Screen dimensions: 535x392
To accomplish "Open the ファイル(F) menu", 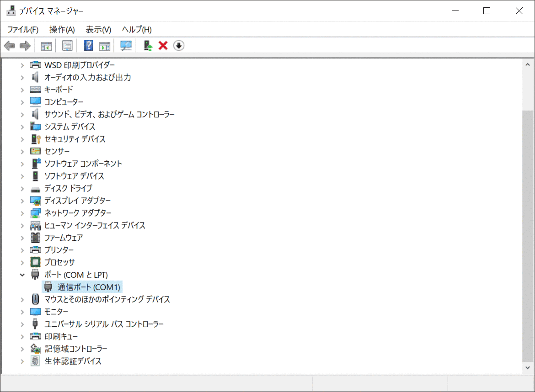I will pyautogui.click(x=23, y=30).
